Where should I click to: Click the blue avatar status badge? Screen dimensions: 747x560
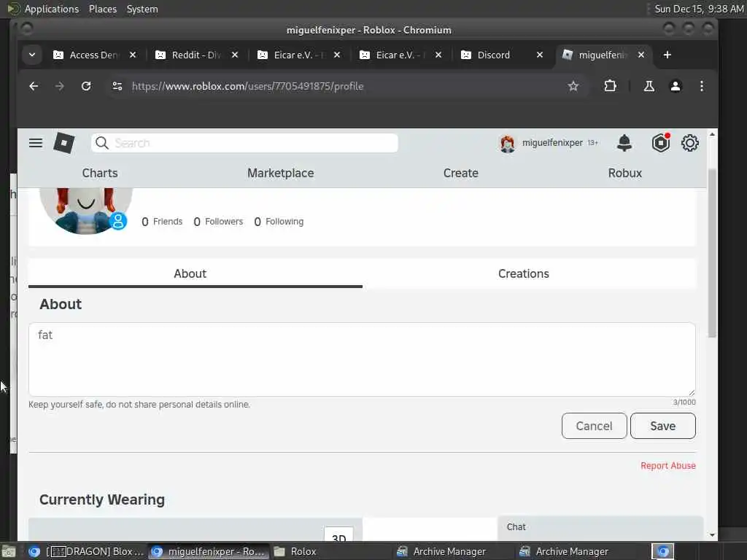pyautogui.click(x=118, y=222)
